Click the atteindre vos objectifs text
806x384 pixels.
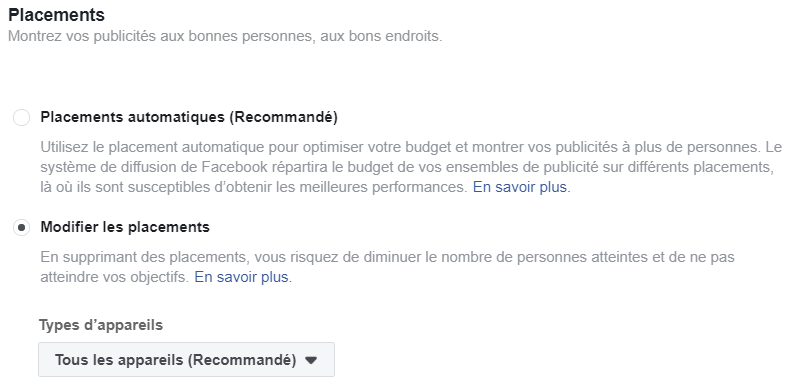[x=115, y=278]
